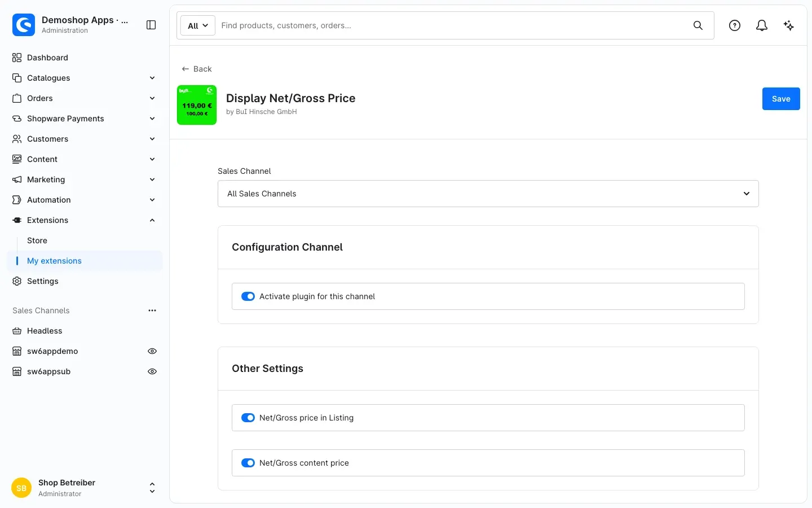Click the SB user avatar
Viewport: 812px width, 508px height.
point(21,488)
